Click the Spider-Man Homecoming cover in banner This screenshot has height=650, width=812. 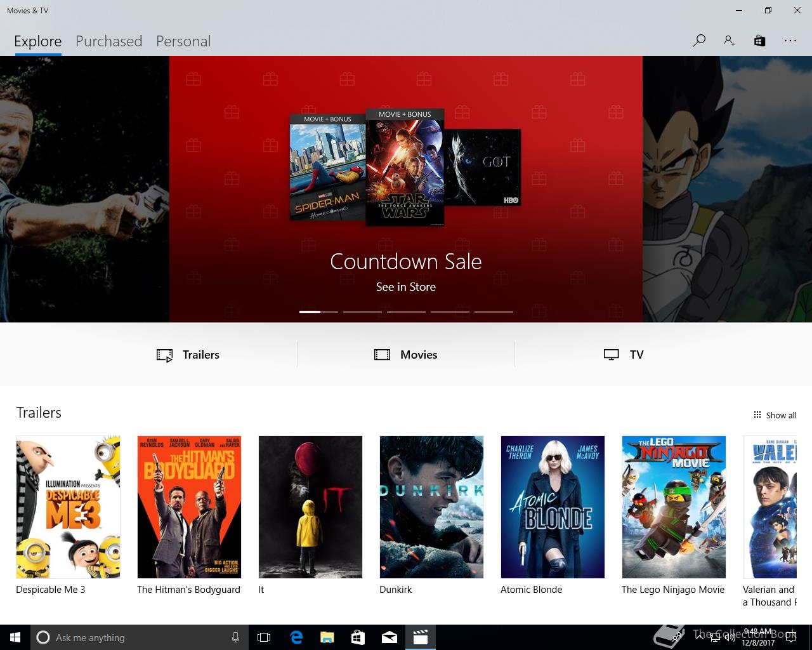pos(327,168)
